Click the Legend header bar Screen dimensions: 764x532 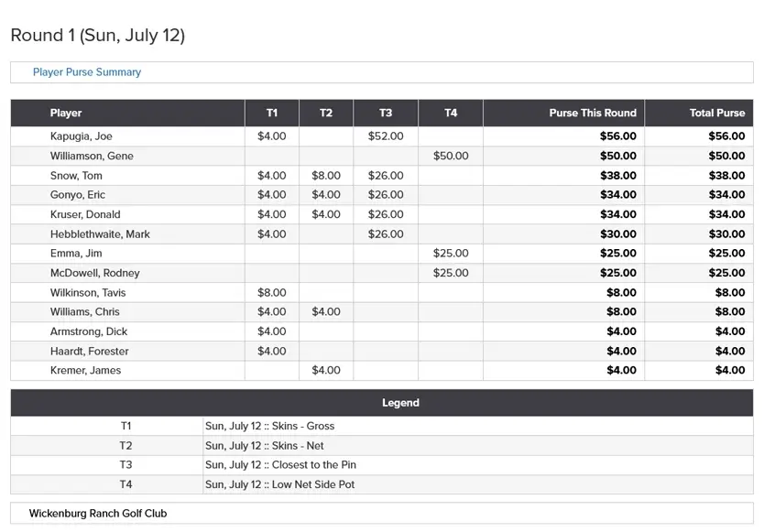(x=382, y=403)
